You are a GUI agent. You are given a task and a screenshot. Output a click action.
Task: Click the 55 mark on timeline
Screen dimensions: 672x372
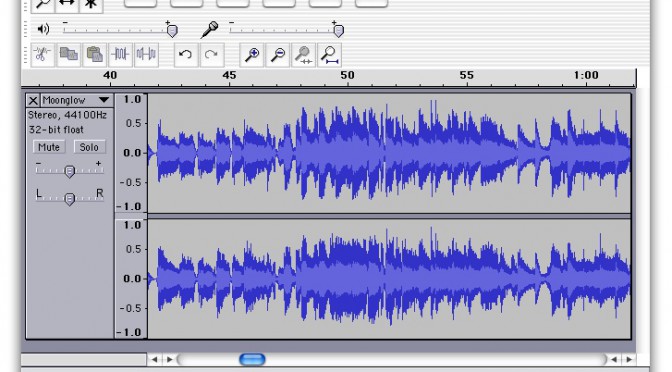pyautogui.click(x=467, y=75)
